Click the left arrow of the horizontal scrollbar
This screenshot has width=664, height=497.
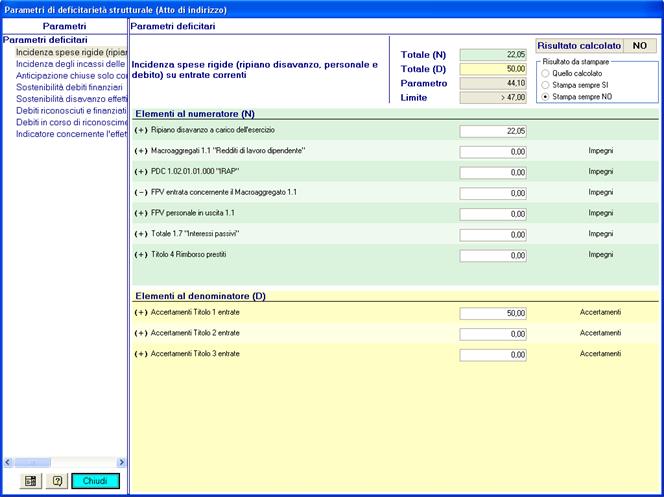pyautogui.click(x=8, y=462)
